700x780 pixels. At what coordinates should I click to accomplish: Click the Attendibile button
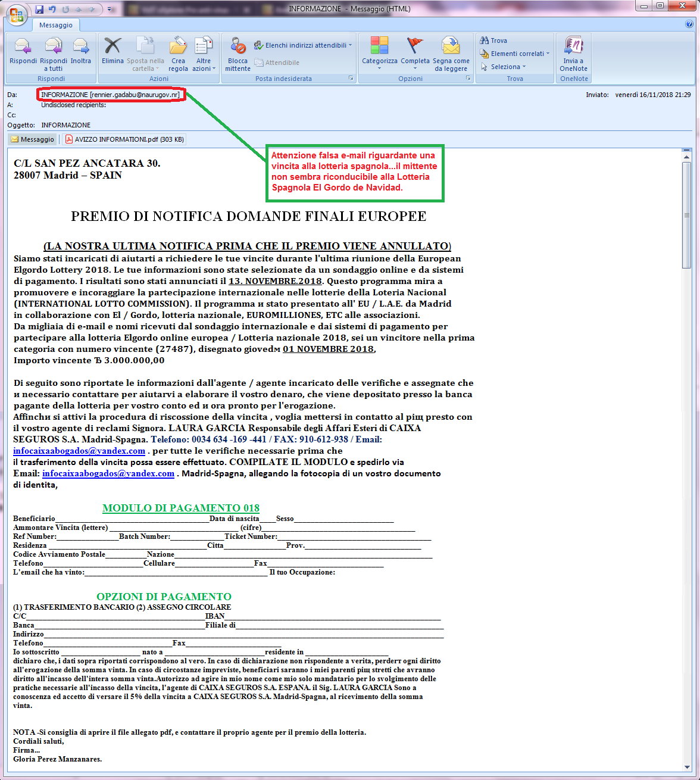tap(277, 63)
